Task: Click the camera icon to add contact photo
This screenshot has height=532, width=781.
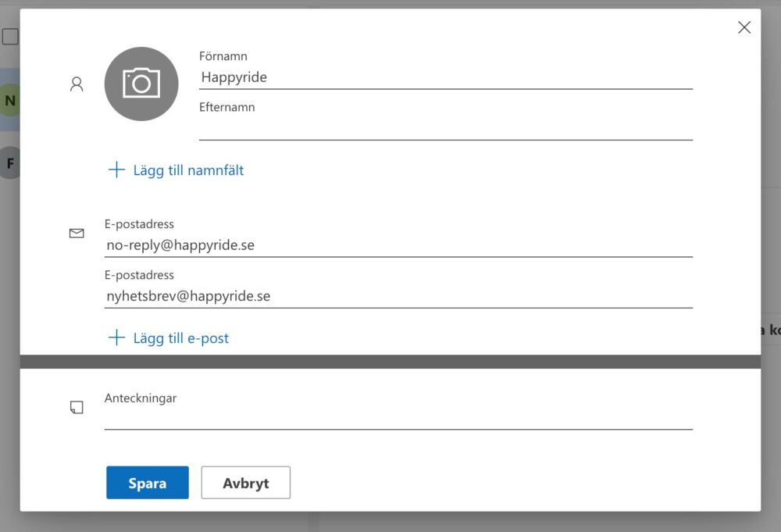Action: coord(141,84)
